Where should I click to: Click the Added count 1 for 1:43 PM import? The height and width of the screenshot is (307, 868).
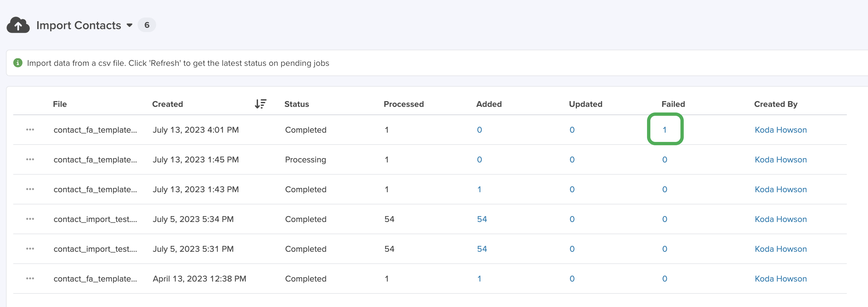479,189
